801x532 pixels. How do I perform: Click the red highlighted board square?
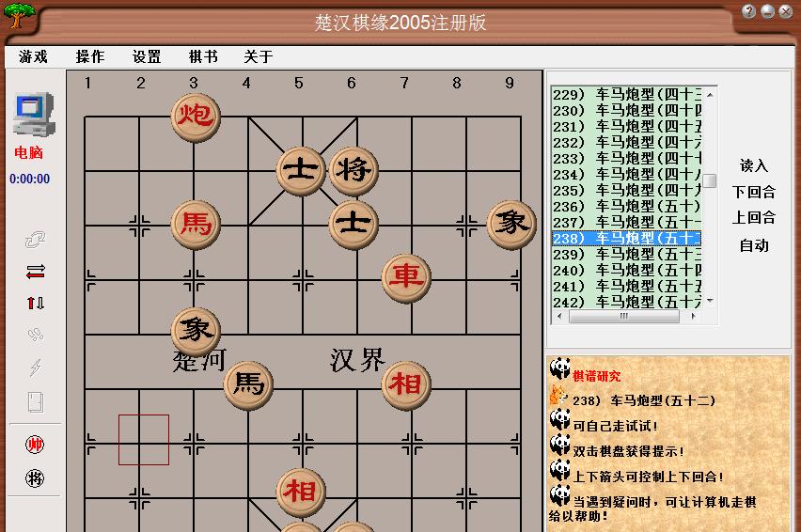(144, 440)
